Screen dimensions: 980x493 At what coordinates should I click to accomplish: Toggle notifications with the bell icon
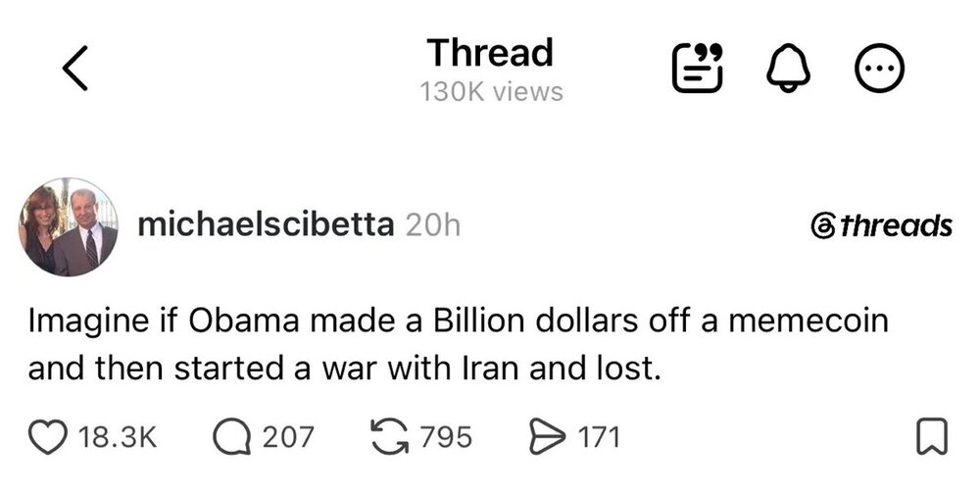click(x=789, y=68)
